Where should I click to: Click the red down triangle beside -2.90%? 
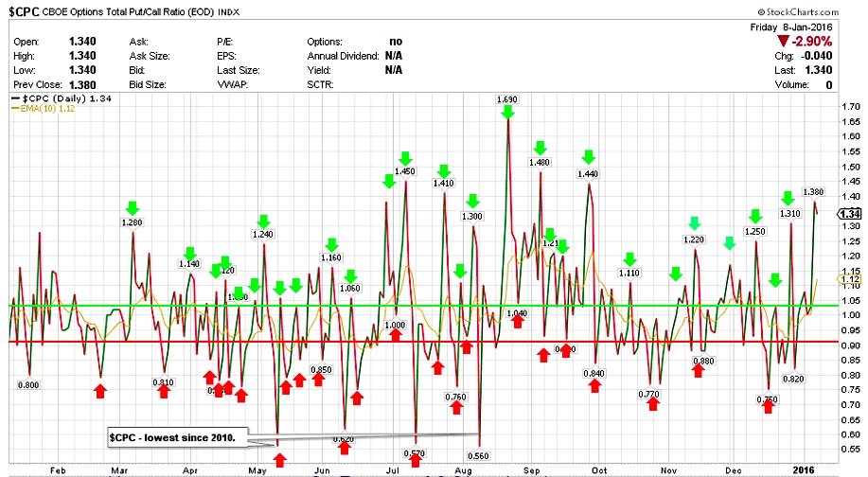click(783, 41)
